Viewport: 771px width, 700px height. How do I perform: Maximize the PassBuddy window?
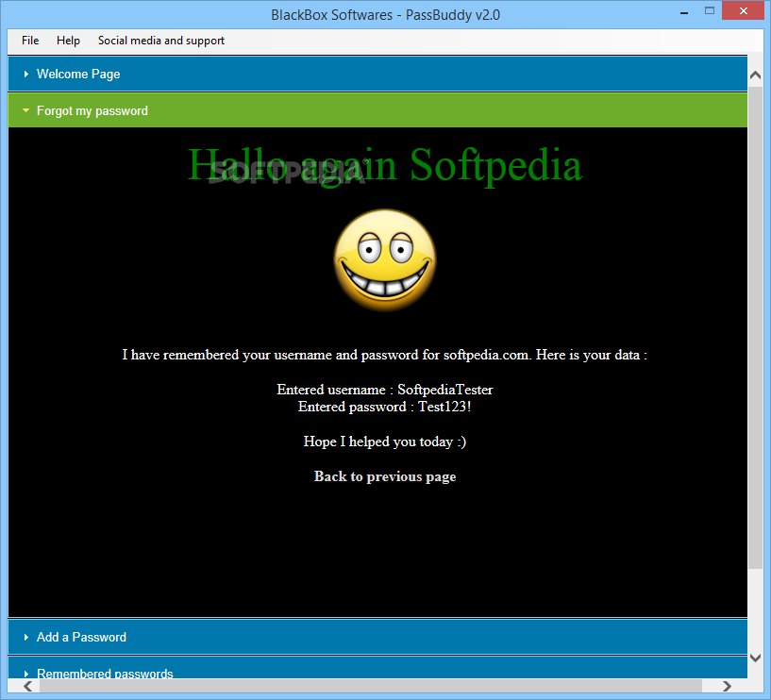pos(710,10)
